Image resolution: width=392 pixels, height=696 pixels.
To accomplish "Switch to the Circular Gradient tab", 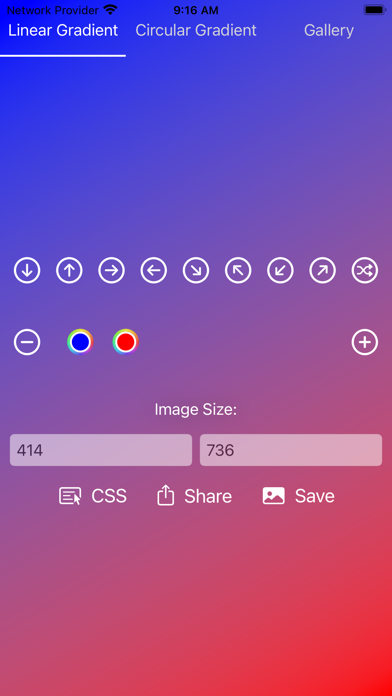I will pyautogui.click(x=196, y=30).
